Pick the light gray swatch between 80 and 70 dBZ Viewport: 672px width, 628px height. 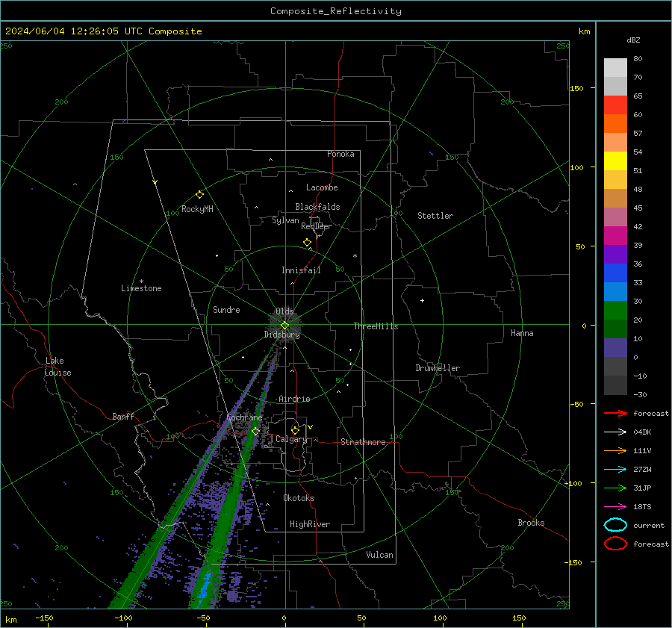tap(615, 68)
